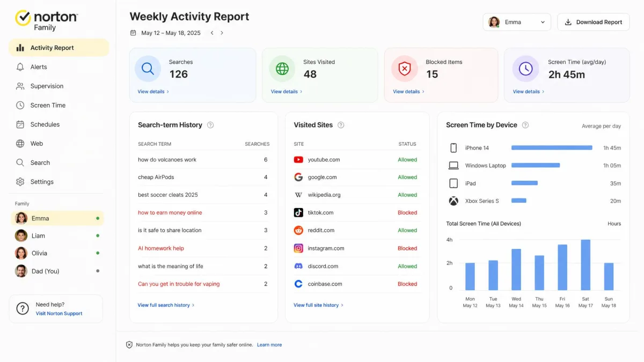This screenshot has width=644, height=362.
Task: Select Olivia in the Family list
Action: click(x=57, y=253)
